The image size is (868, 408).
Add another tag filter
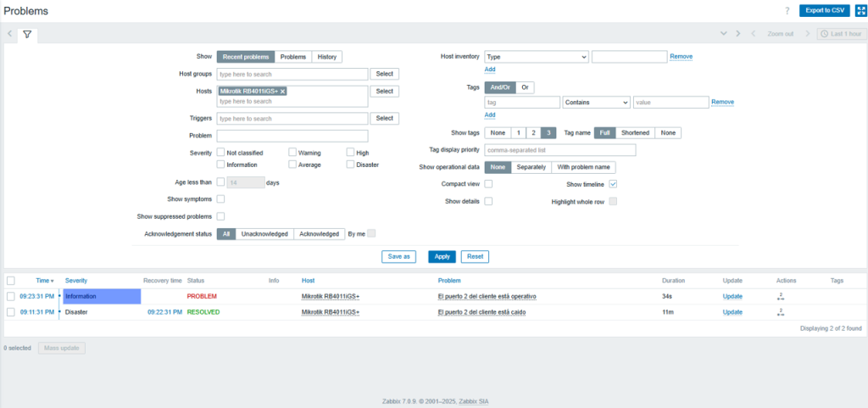click(x=490, y=115)
